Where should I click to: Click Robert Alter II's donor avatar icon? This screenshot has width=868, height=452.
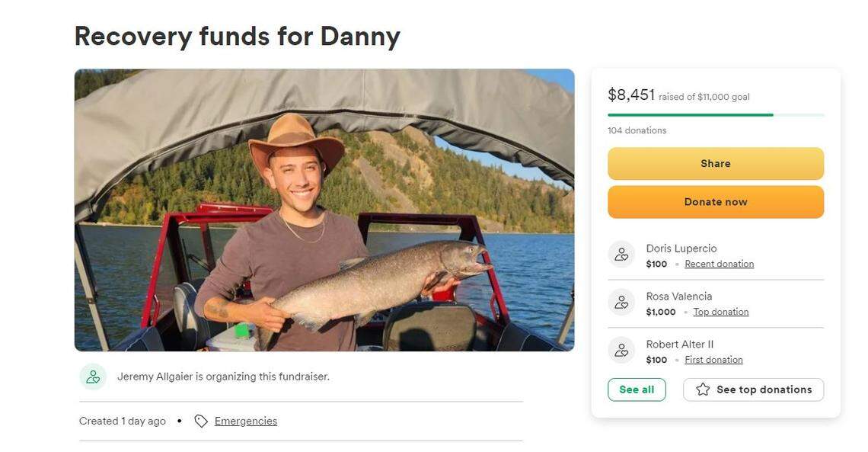tap(621, 350)
